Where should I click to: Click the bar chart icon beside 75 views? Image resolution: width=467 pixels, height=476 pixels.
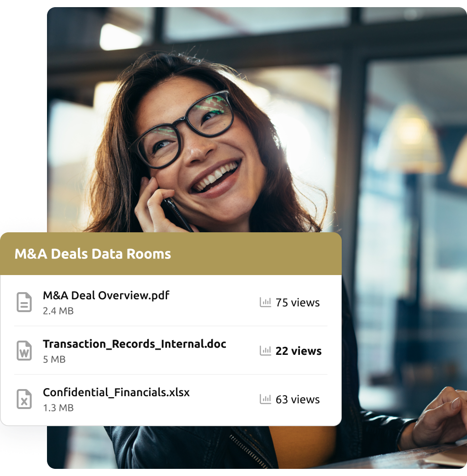pyautogui.click(x=265, y=302)
